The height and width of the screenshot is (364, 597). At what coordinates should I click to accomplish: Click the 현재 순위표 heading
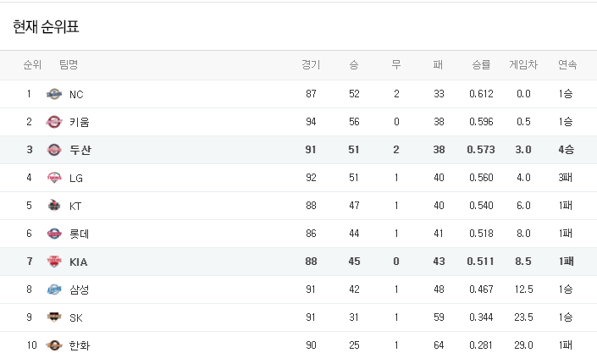(x=46, y=27)
